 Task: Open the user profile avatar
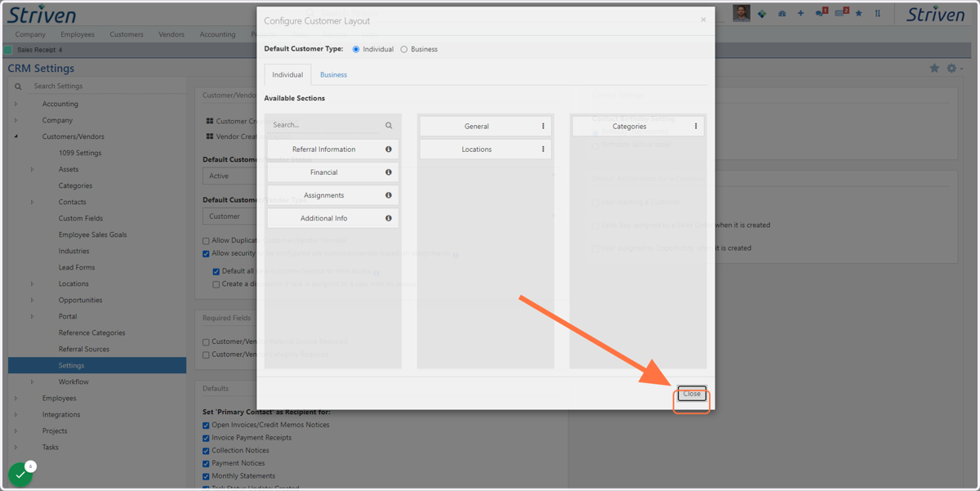pos(742,13)
